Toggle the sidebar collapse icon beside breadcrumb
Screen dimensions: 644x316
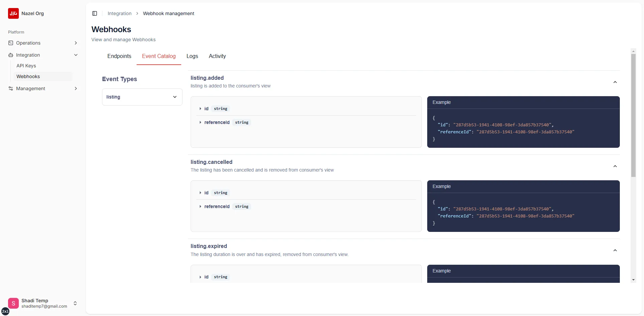tap(94, 13)
